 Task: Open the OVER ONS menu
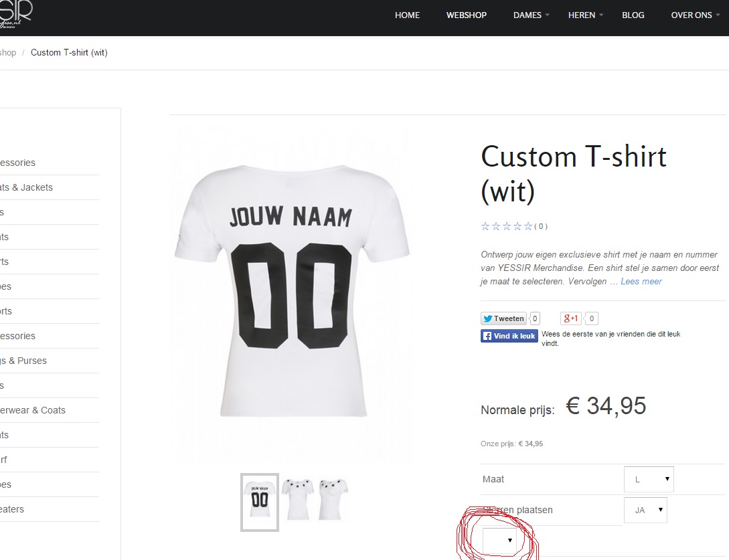tap(695, 15)
